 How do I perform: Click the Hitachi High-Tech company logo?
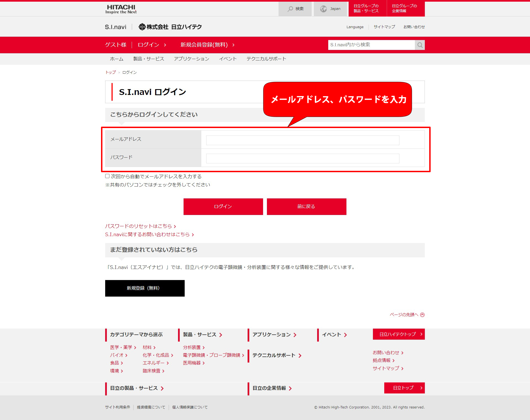170,27
